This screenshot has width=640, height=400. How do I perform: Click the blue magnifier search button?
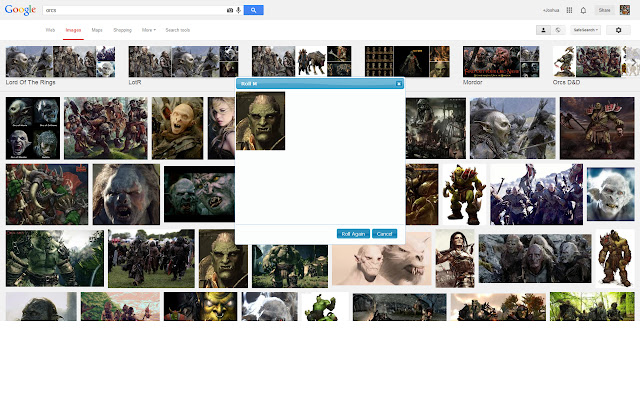pyautogui.click(x=253, y=10)
